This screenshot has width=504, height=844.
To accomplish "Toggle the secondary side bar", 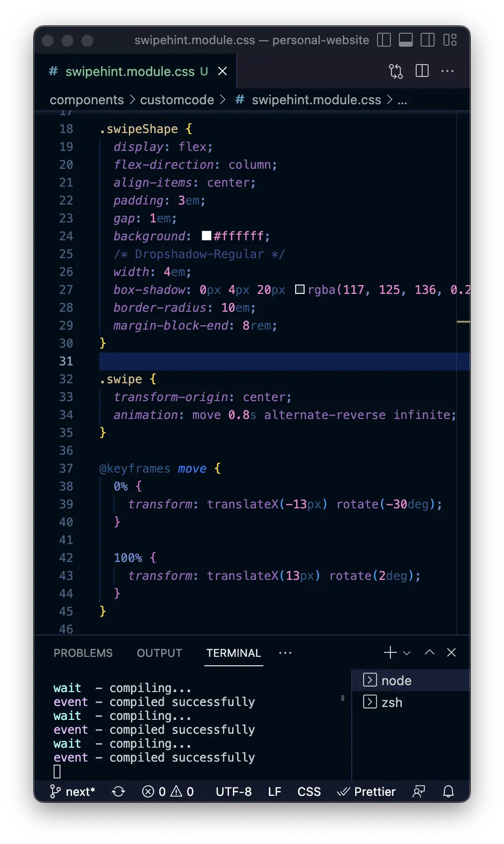I will coord(428,40).
